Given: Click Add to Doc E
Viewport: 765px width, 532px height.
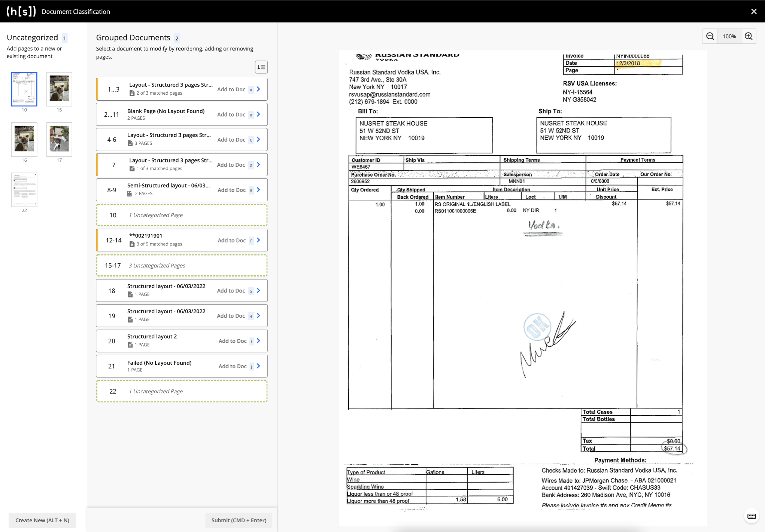Looking at the screenshot, I should (236, 190).
